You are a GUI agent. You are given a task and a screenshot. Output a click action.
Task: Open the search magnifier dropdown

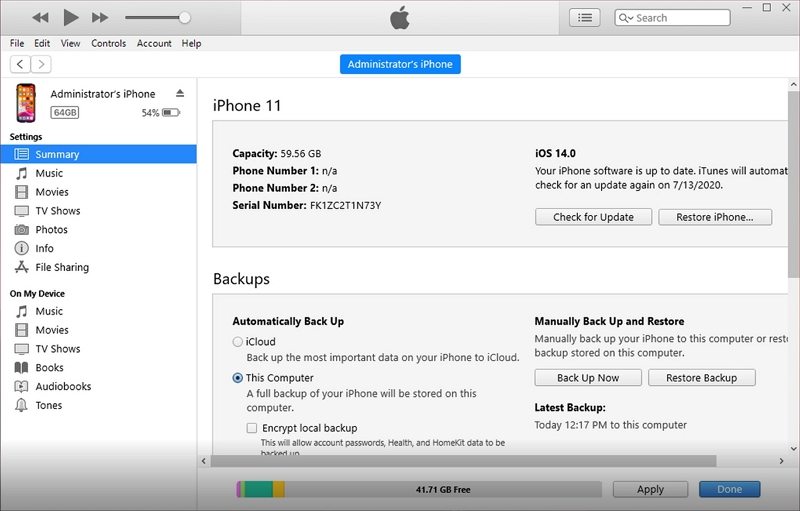coord(626,18)
